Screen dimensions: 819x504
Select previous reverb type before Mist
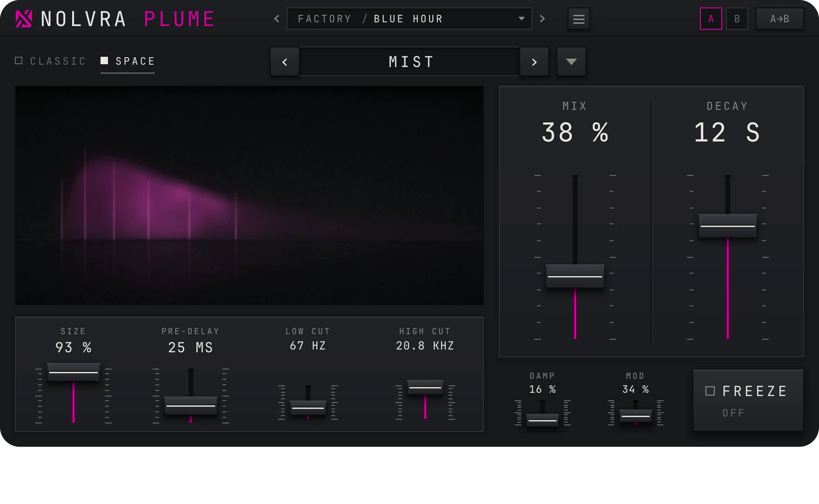click(285, 61)
